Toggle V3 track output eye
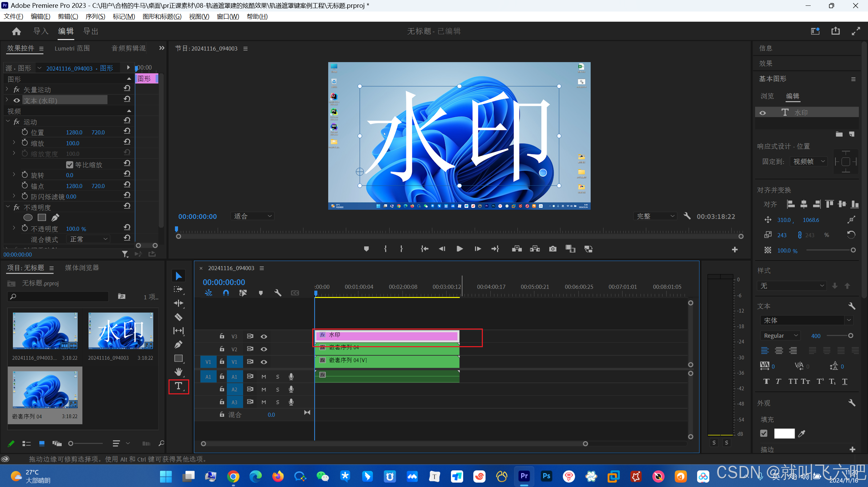This screenshot has height=487, width=868. tap(264, 336)
